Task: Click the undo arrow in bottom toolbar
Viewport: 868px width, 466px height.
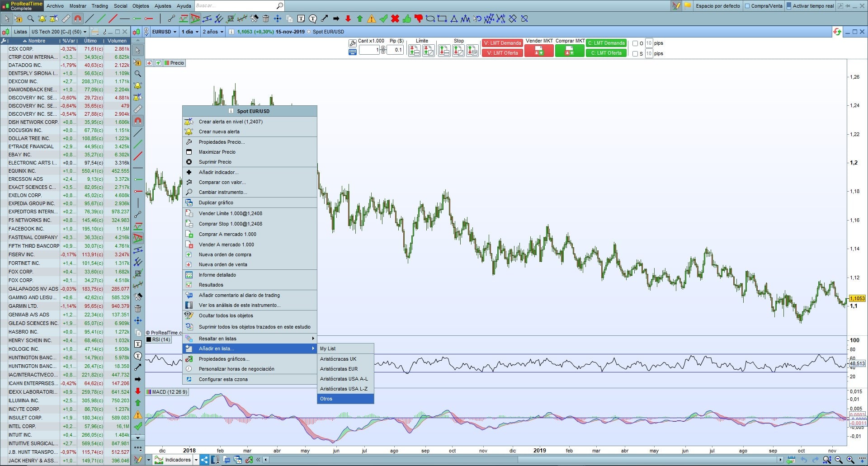Action: pyautogui.click(x=803, y=460)
